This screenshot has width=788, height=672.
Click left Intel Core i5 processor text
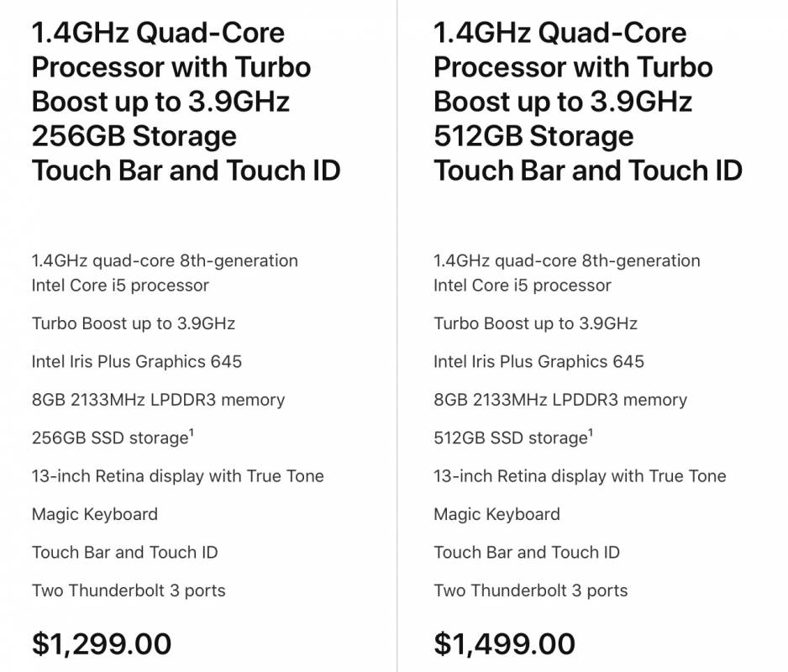coord(120,286)
